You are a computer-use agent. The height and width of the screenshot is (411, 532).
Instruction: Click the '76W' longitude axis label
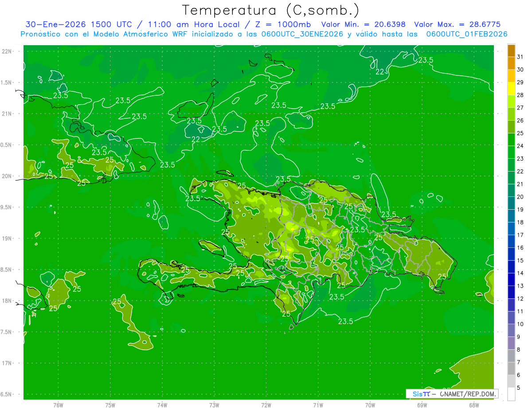(58, 405)
